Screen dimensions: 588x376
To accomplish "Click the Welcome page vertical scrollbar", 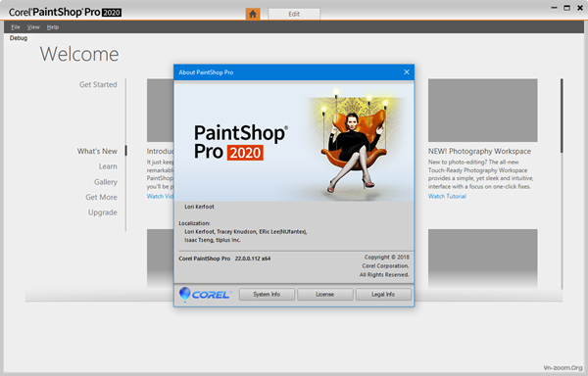I will pos(562,116).
